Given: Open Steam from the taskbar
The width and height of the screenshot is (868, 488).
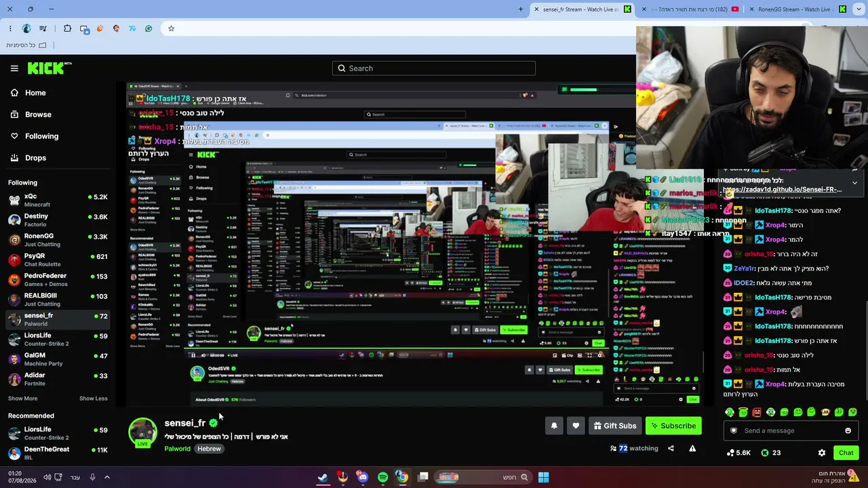Looking at the screenshot, I should [x=323, y=477].
